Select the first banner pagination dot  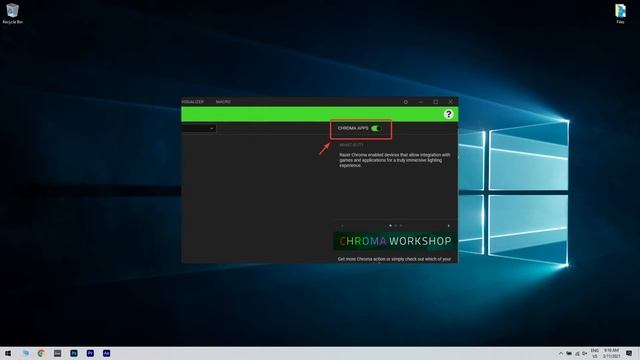pos(390,225)
